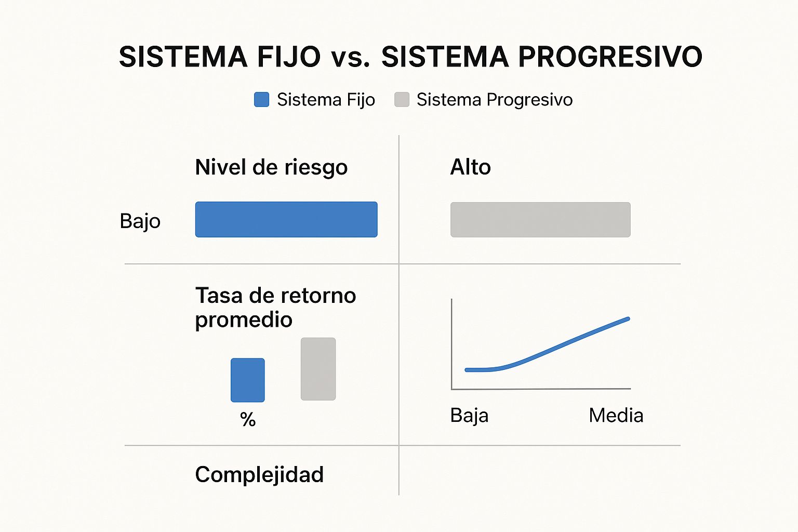Viewport: 798px width, 532px height.
Task: Click the gray Sistema Progresivo legend square
Action: point(402,99)
